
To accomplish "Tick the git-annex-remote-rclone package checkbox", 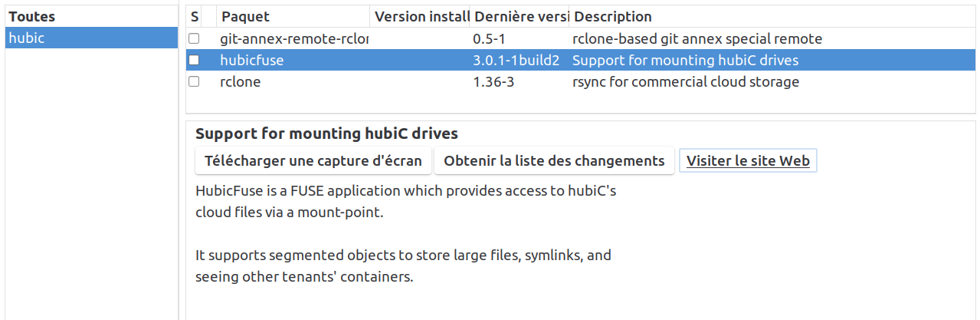I will coord(194,38).
